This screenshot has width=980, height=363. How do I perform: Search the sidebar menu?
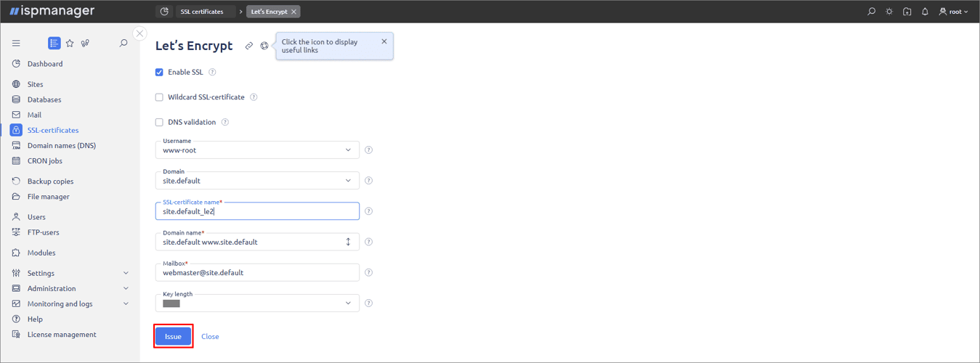[x=123, y=44]
